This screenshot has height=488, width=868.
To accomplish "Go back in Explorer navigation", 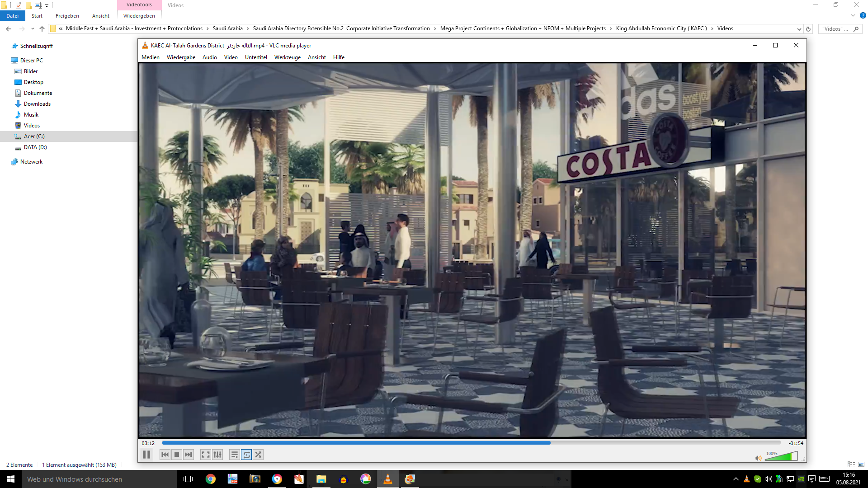I will (9, 28).
